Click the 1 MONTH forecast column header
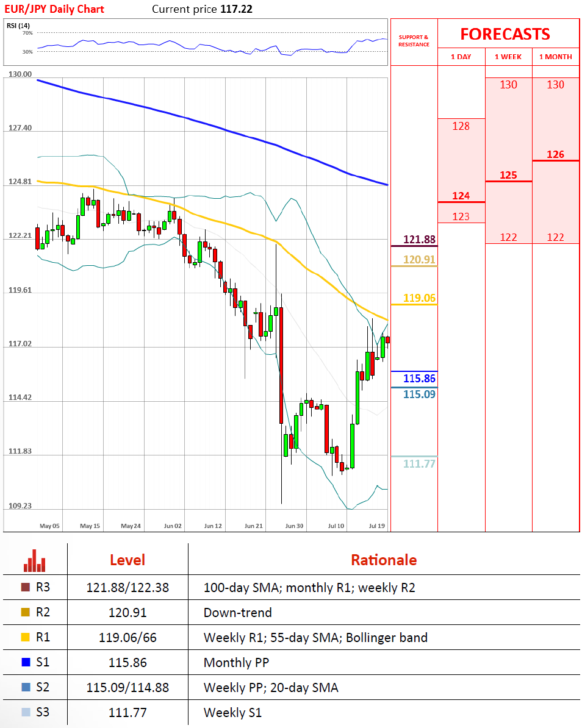This screenshot has width=582, height=728. pos(556,57)
